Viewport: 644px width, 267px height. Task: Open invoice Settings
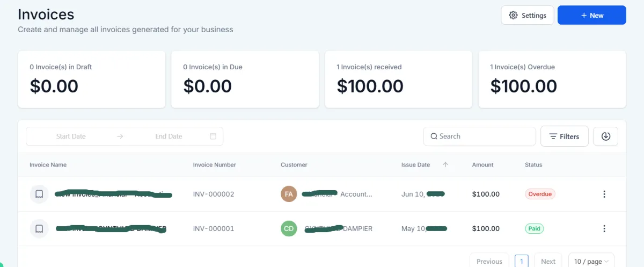pyautogui.click(x=528, y=16)
